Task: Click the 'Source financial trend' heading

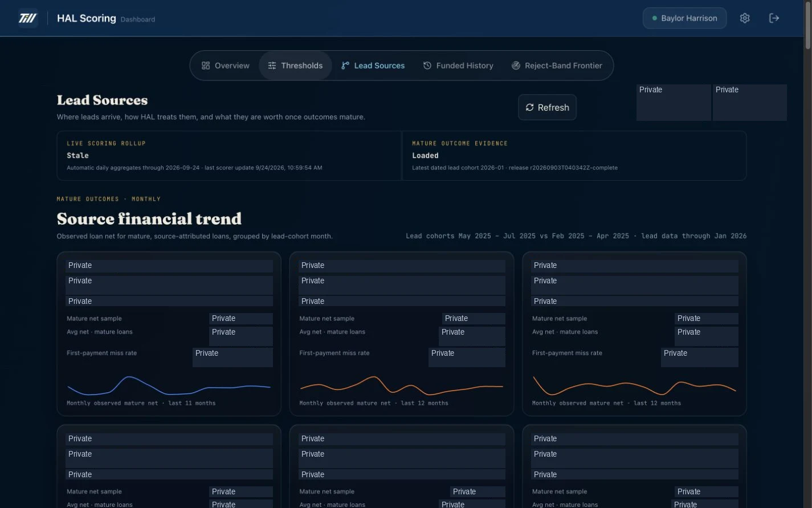Action: 149,219
